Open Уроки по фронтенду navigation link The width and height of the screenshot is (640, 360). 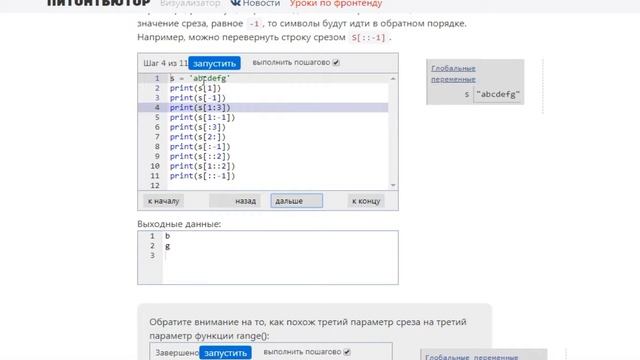(336, 3)
